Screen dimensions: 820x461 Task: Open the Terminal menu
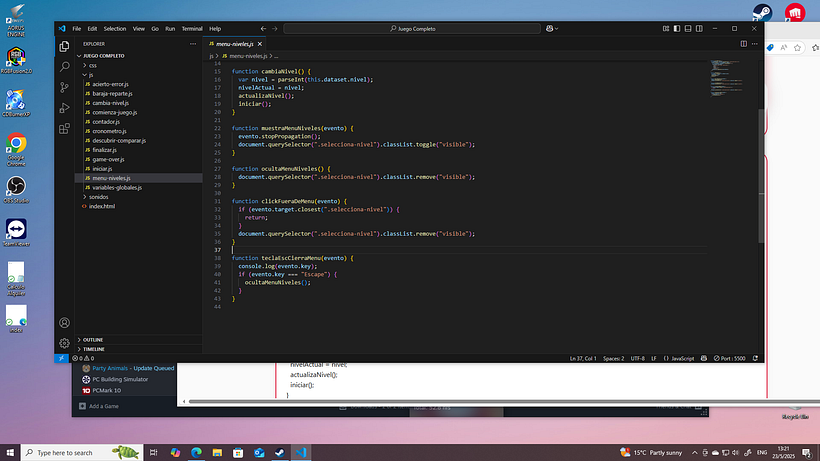[192, 29]
